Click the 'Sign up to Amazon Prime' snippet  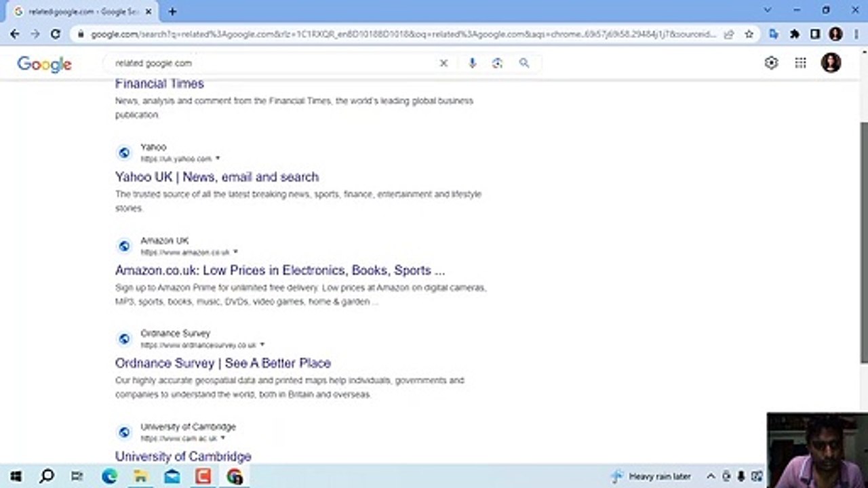pyautogui.click(x=301, y=295)
